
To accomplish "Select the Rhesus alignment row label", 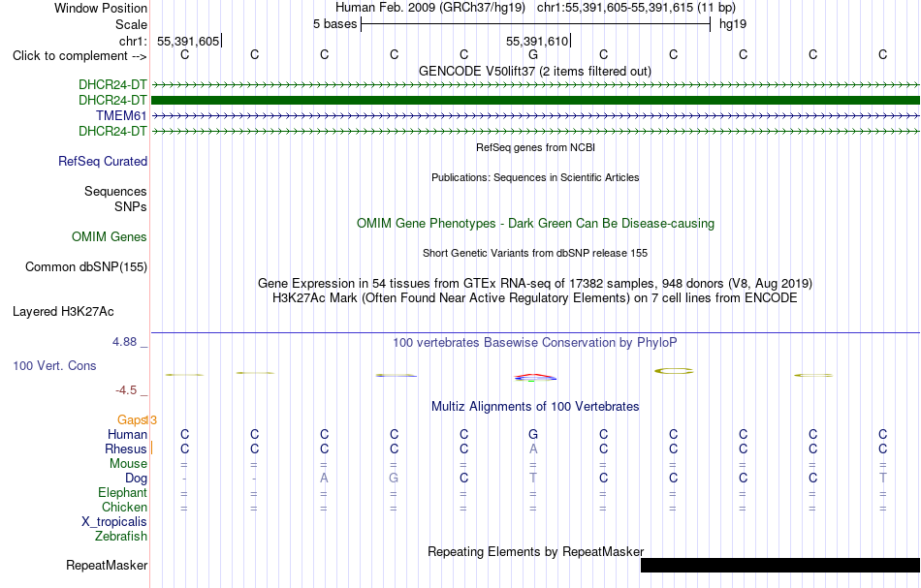I will [x=126, y=449].
